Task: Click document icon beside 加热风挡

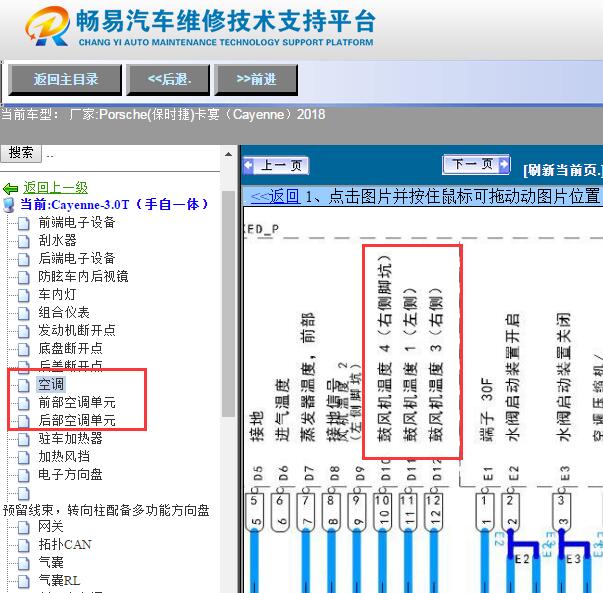Action: pos(23,458)
